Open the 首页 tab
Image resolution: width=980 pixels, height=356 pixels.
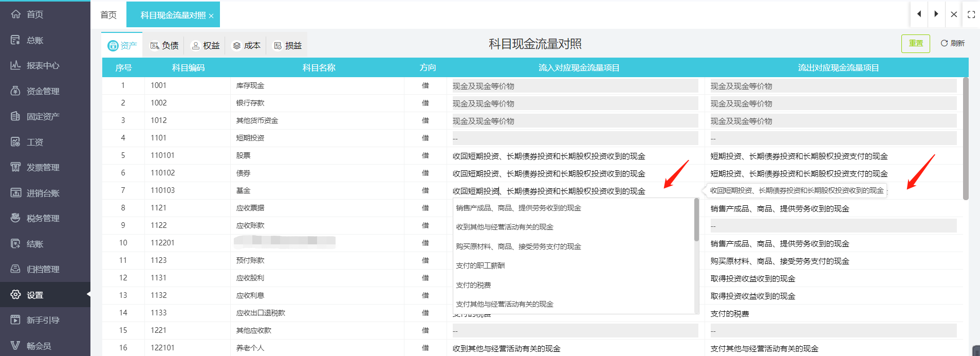[108, 15]
